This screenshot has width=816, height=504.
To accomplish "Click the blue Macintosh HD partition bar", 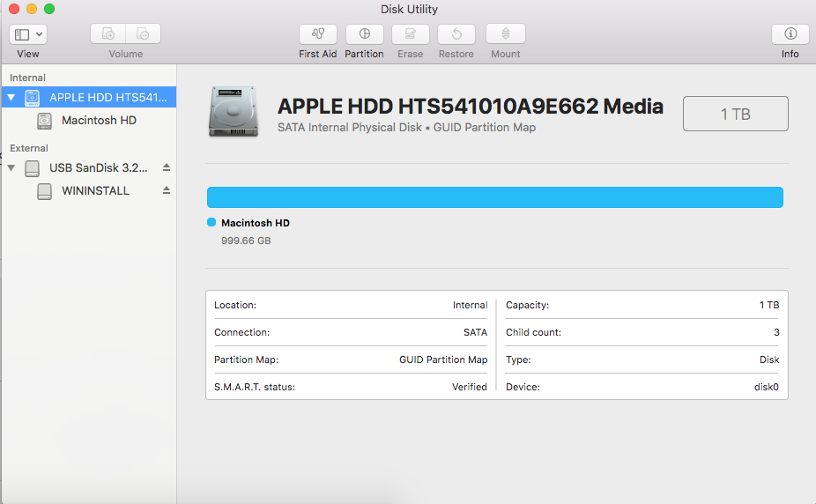I will (495, 197).
